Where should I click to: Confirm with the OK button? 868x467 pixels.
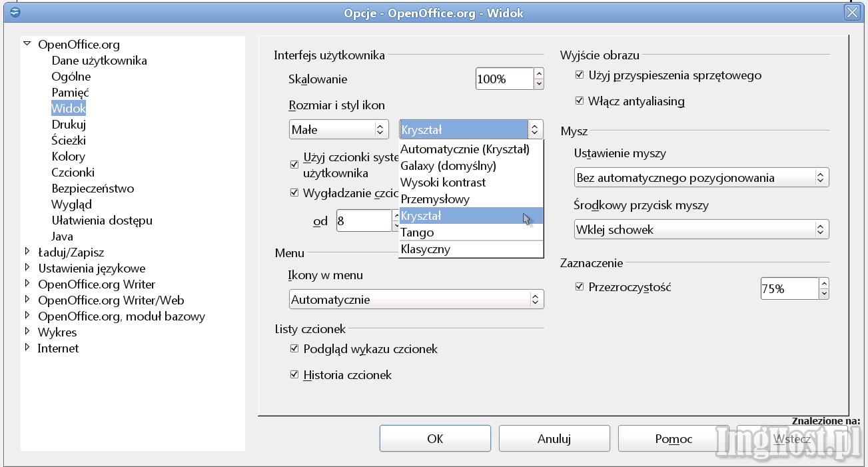(x=435, y=438)
